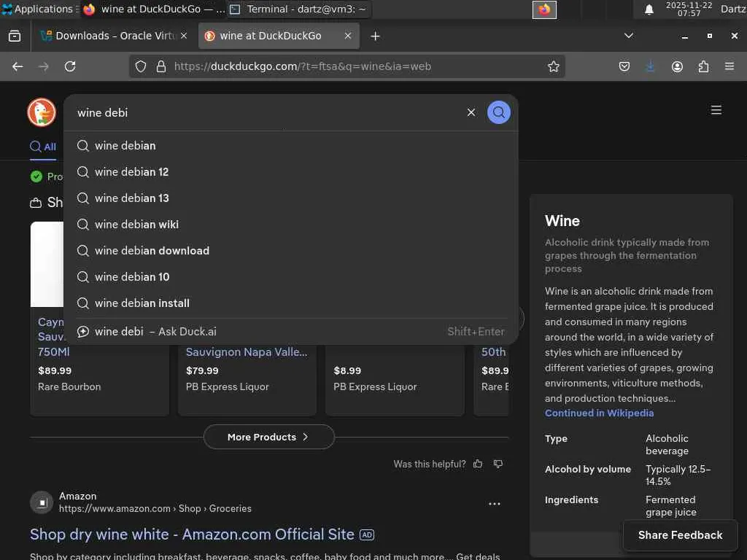Click the $79.99 price text
Viewport: 747px width, 560px height.
pos(202,370)
